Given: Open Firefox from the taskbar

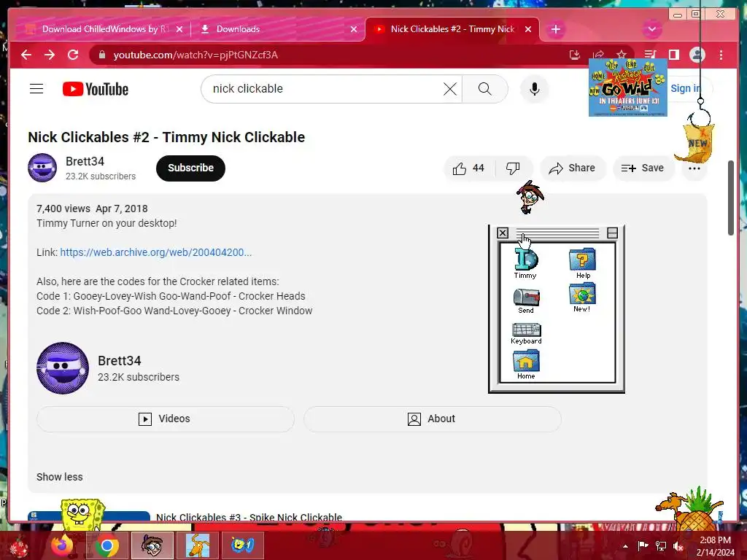Looking at the screenshot, I should pyautogui.click(x=63, y=545).
